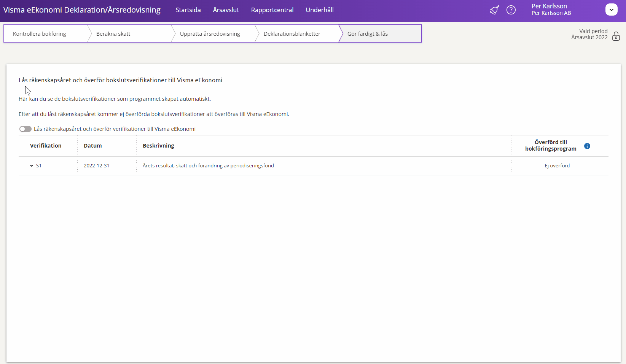Click the Visma eEkonomi Deklaration/Årsredovisning title
Viewport: 626px width, 364px height.
[82, 10]
